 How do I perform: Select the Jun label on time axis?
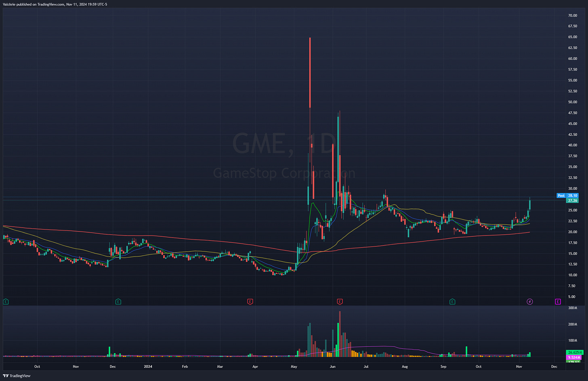tap(332, 366)
